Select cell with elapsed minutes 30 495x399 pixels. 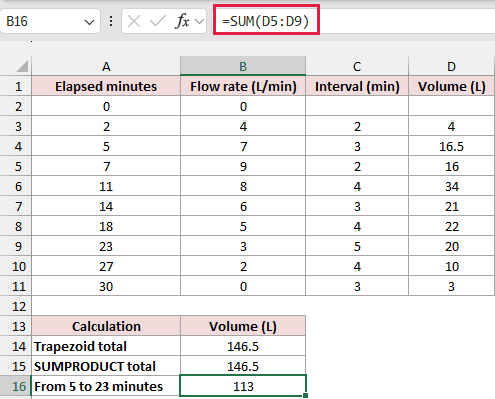tap(106, 286)
